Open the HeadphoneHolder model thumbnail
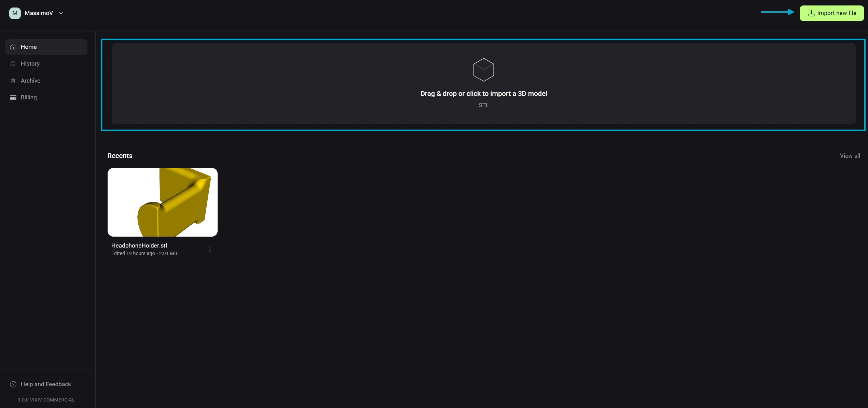The height and width of the screenshot is (408, 868). point(162,202)
